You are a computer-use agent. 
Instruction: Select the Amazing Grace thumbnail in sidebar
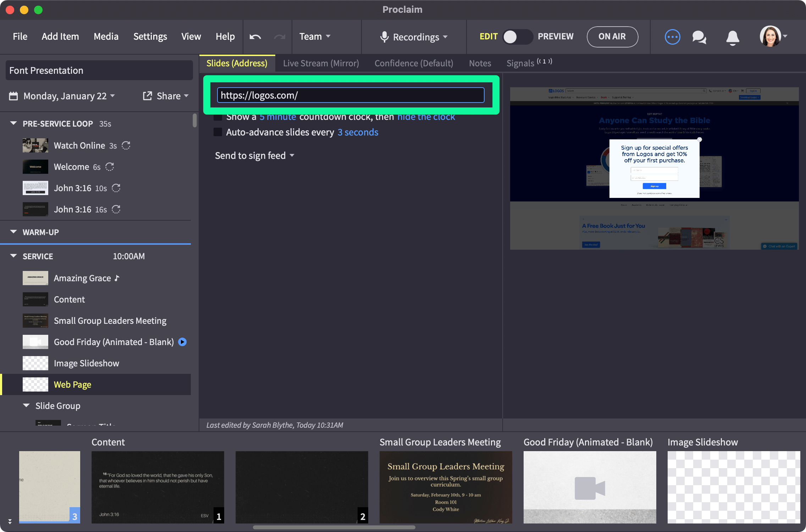pyautogui.click(x=35, y=278)
